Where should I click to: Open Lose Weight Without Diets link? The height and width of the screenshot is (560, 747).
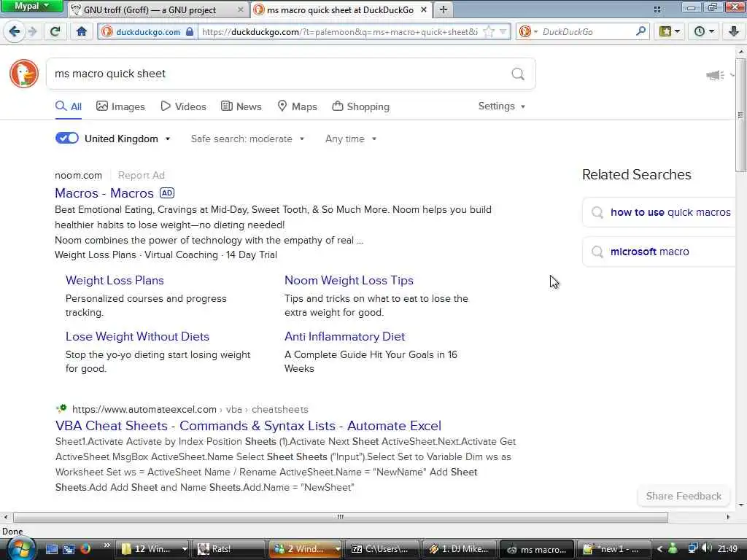(x=137, y=337)
